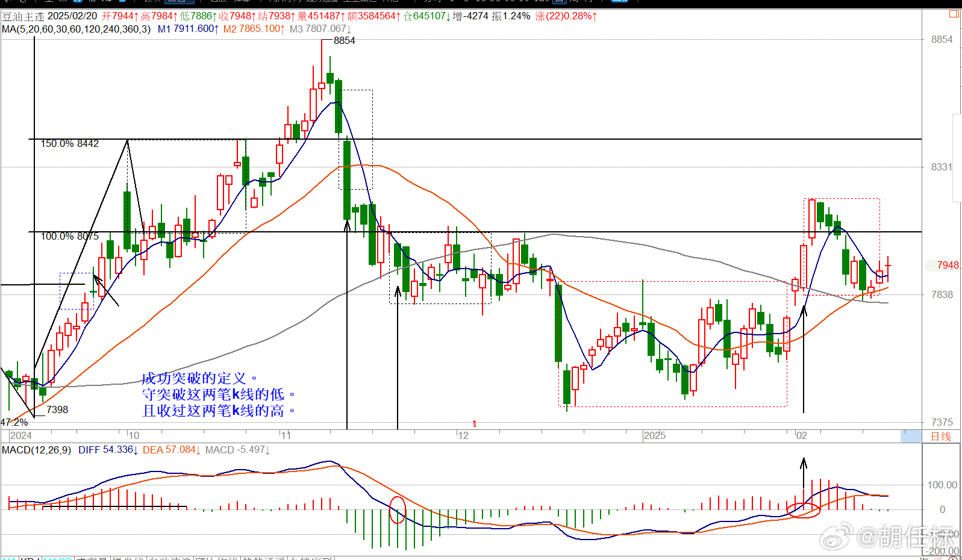
Task: Click the 日线 period label
Action: click(941, 437)
